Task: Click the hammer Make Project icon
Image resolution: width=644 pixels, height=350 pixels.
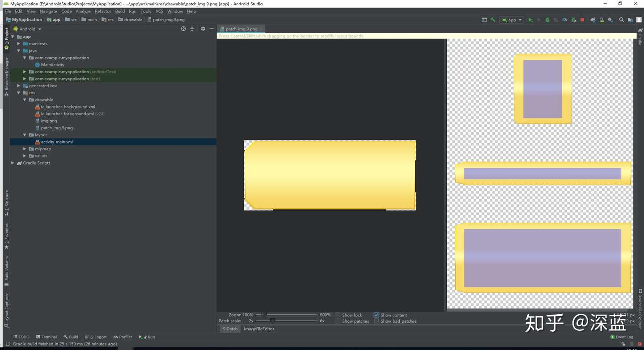Action: pos(493,20)
